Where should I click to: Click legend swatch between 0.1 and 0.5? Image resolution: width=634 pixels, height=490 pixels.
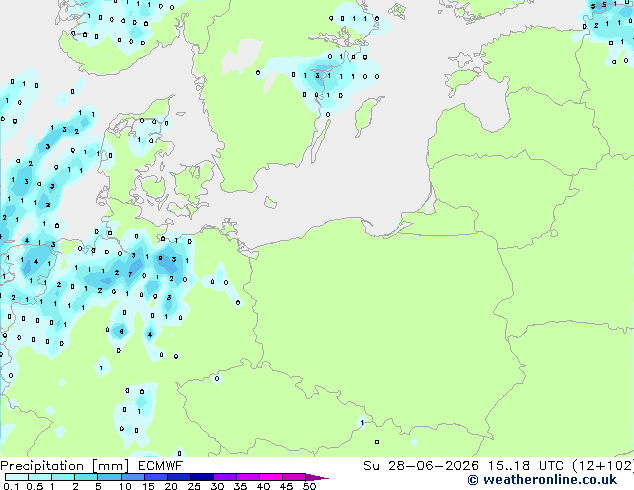(x=17, y=477)
